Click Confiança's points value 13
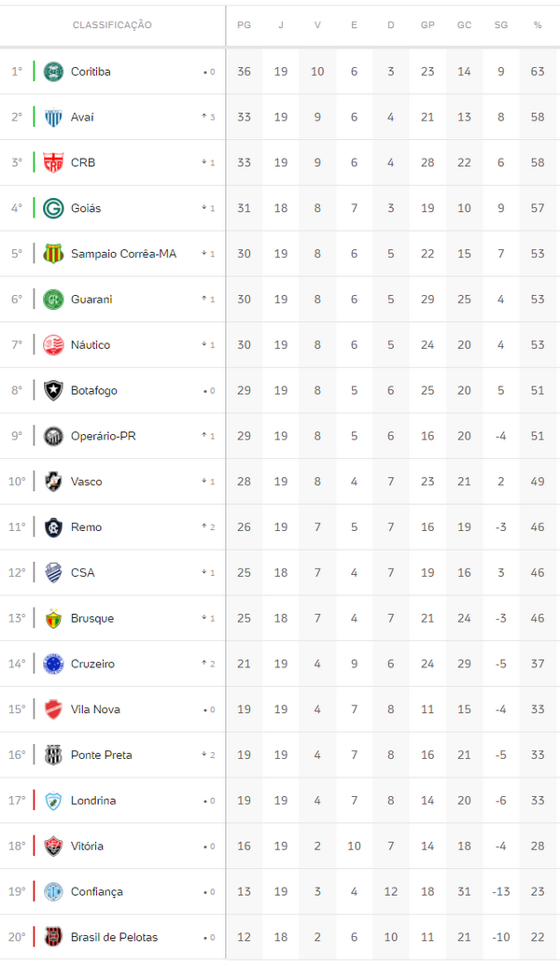 [x=245, y=891]
